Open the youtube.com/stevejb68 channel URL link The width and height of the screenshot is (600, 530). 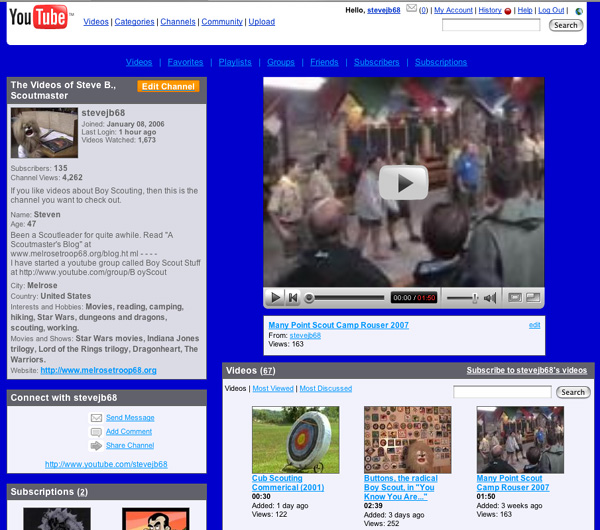click(106, 464)
